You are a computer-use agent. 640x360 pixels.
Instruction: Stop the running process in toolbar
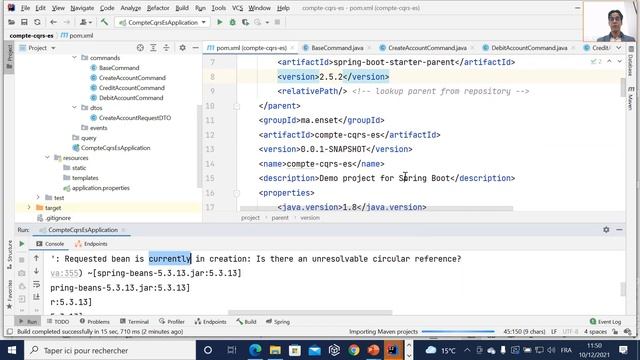click(x=278, y=22)
